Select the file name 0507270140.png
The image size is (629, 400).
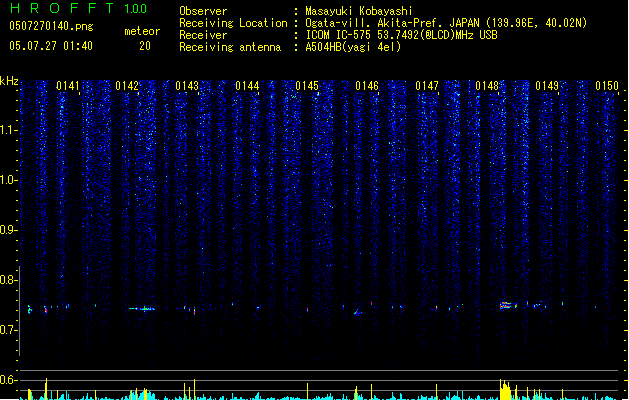point(51,27)
